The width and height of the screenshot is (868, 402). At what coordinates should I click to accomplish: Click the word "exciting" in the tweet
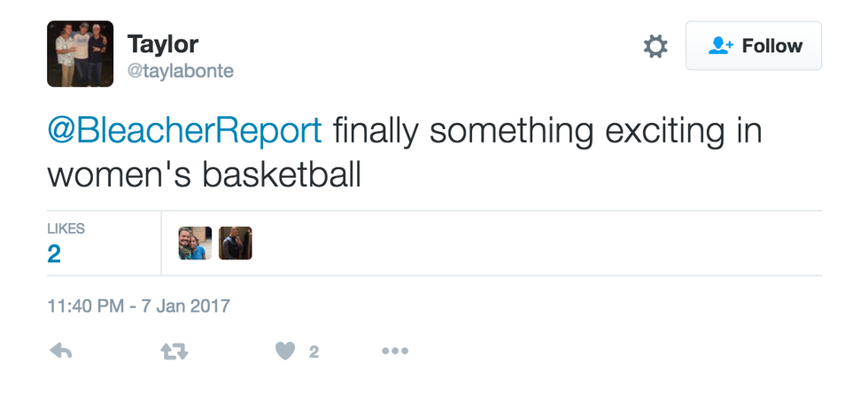(x=654, y=131)
